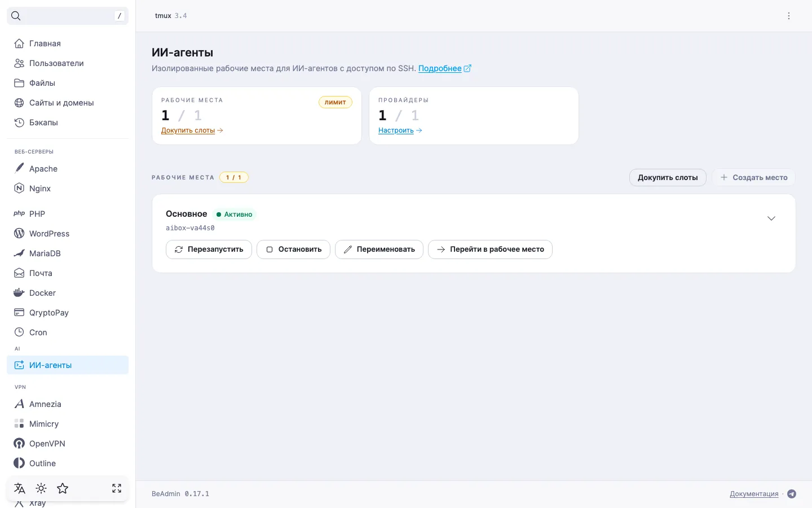Click the QryptoPay card icon

pyautogui.click(x=19, y=312)
